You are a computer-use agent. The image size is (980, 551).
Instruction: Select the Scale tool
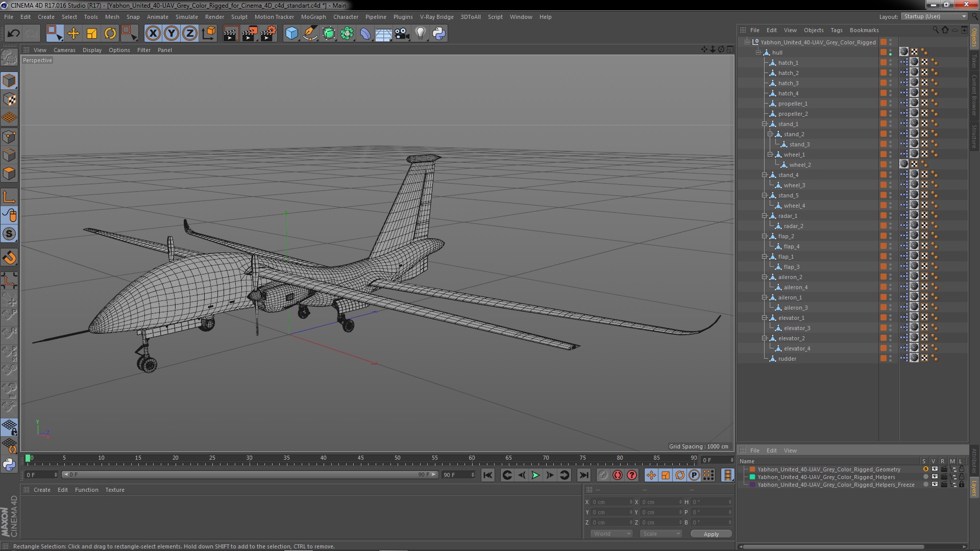[92, 34]
